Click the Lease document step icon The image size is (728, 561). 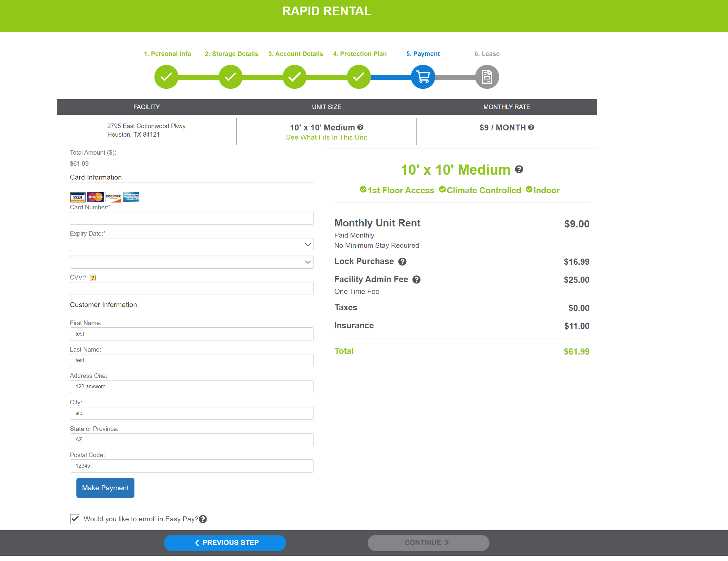pyautogui.click(x=487, y=77)
